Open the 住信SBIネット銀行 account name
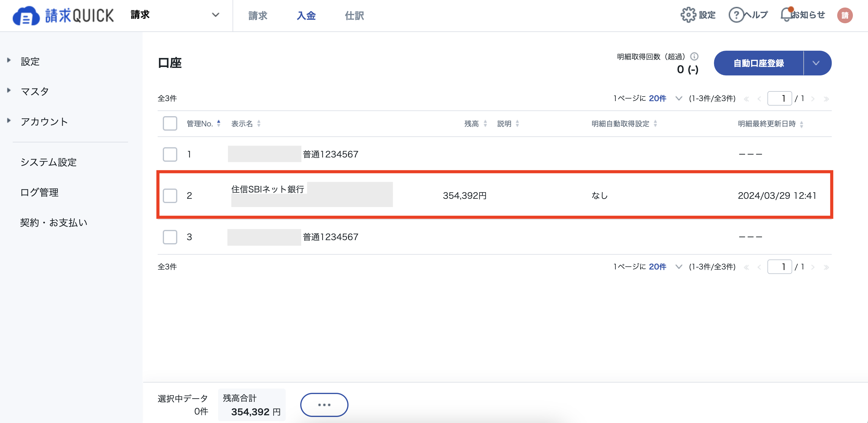Screen dimensions: 868x423 tap(268, 189)
